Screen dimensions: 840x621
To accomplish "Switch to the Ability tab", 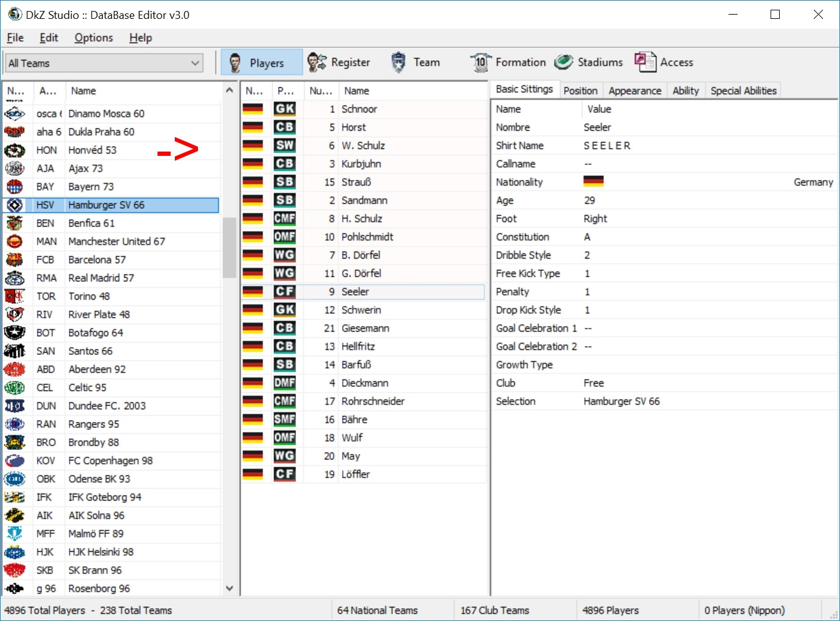I will 686,91.
